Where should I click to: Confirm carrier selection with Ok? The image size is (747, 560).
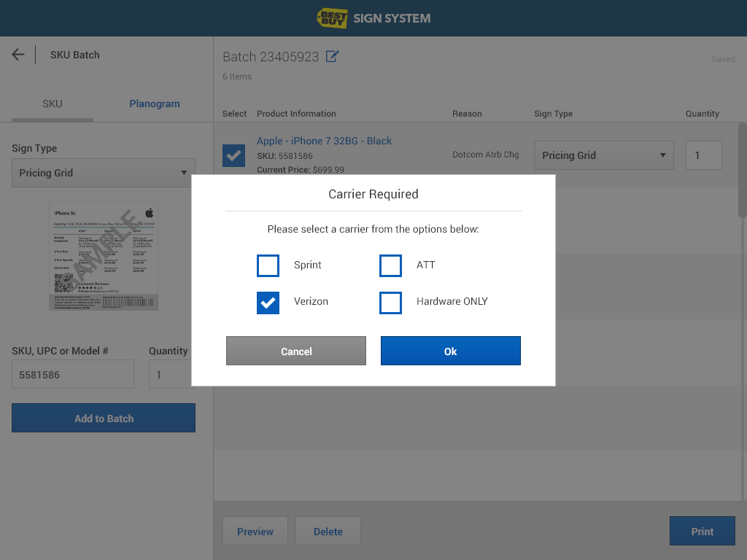click(451, 351)
